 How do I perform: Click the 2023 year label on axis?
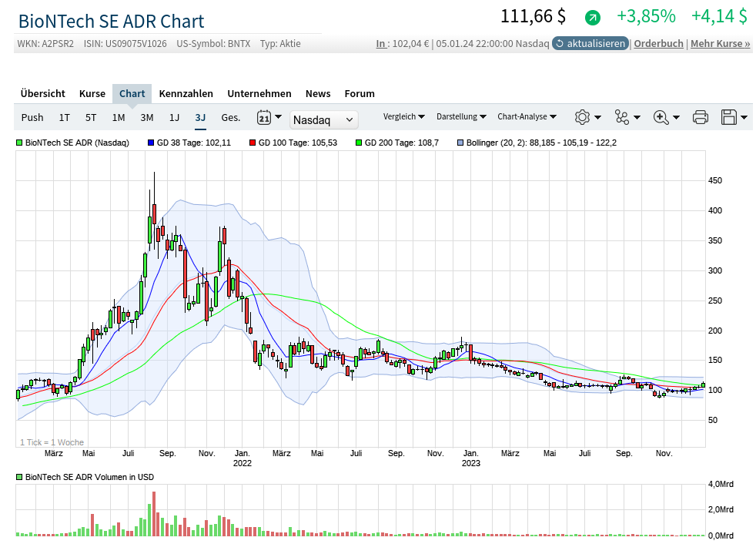click(x=471, y=463)
